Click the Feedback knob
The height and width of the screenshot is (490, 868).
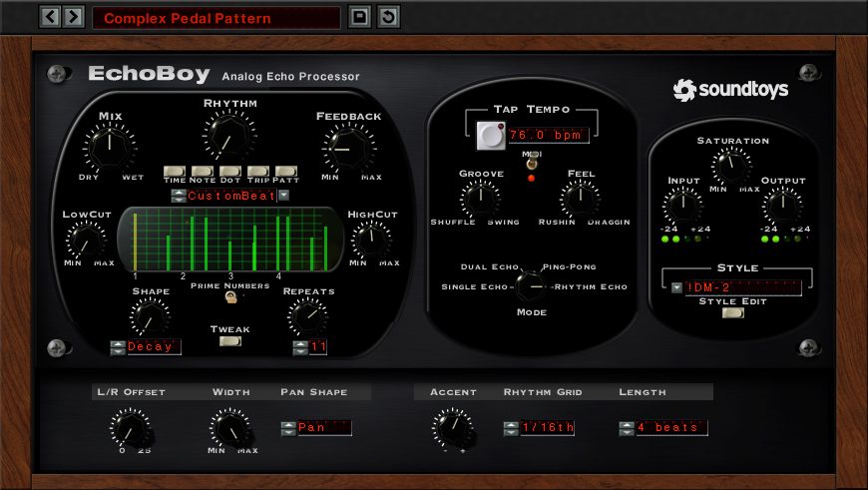tap(348, 149)
